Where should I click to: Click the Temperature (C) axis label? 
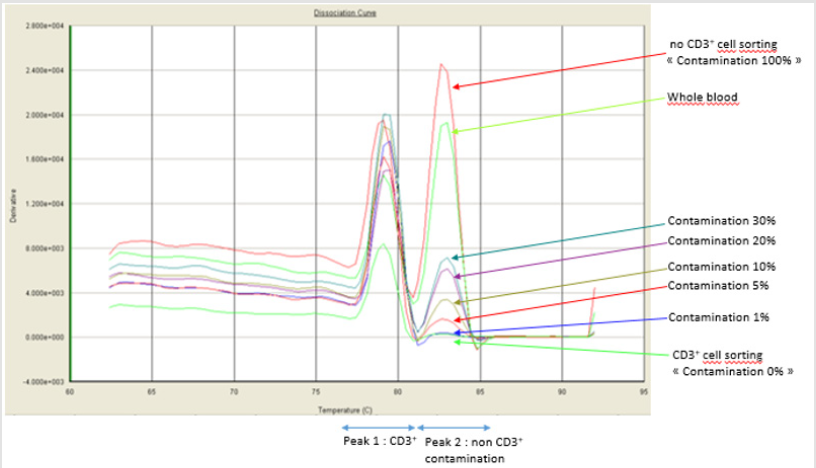[x=345, y=410]
